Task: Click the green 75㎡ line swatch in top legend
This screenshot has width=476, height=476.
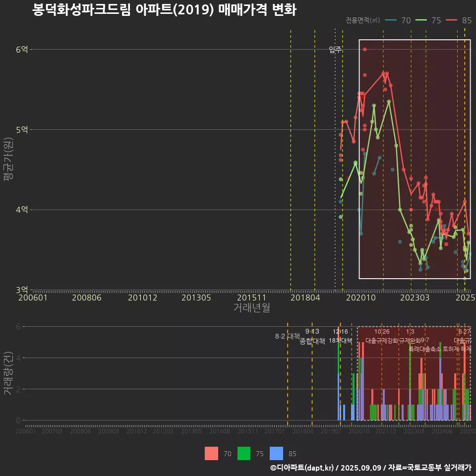Action: tap(421, 20)
